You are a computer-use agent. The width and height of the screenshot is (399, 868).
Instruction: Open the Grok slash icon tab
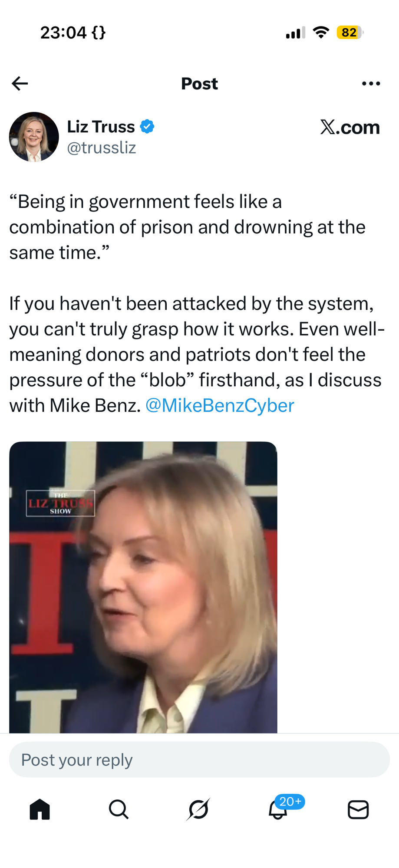[x=198, y=809]
